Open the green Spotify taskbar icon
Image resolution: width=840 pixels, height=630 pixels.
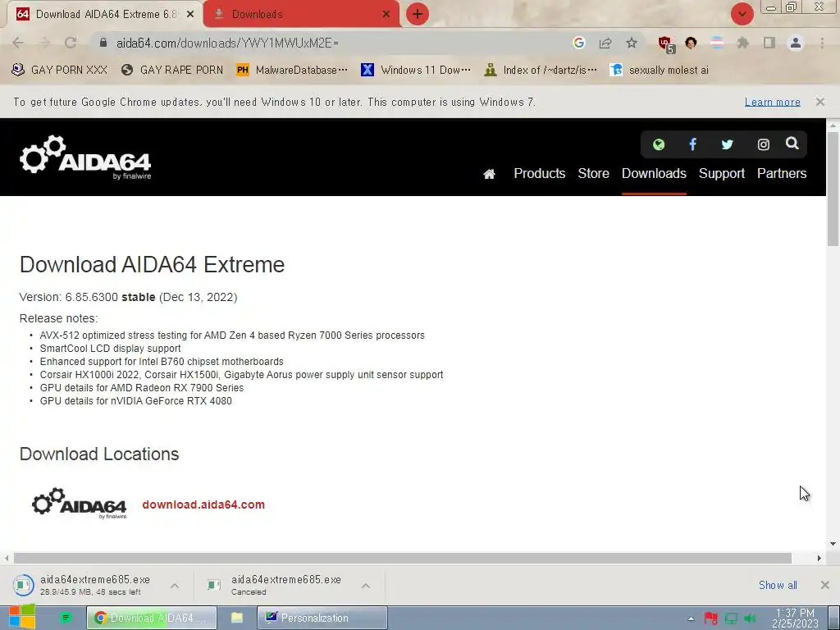pyautogui.click(x=66, y=618)
